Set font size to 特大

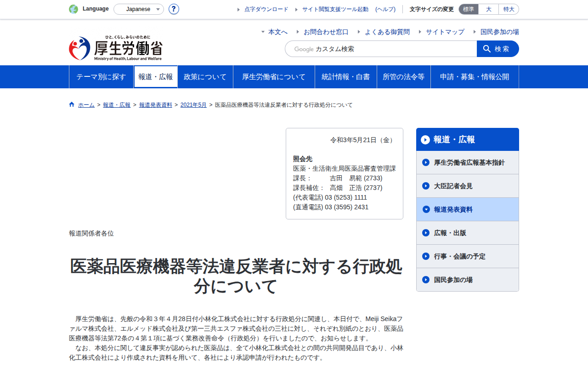coord(509,9)
